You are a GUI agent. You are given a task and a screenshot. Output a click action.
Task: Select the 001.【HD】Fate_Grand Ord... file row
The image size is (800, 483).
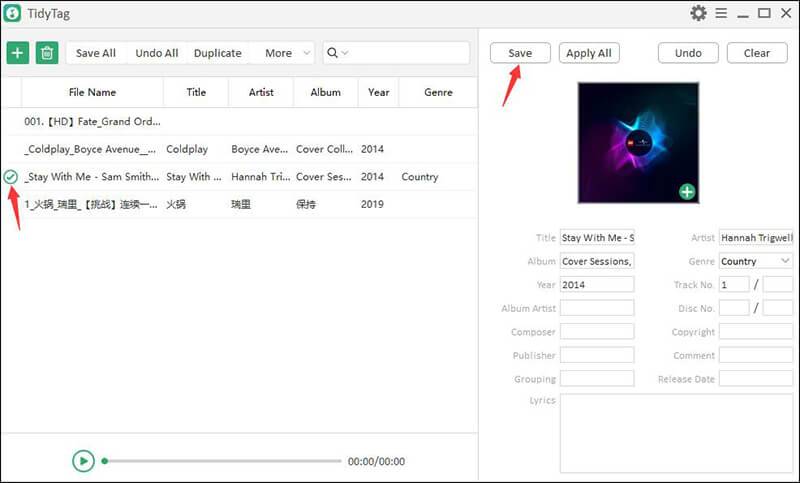pyautogui.click(x=239, y=121)
